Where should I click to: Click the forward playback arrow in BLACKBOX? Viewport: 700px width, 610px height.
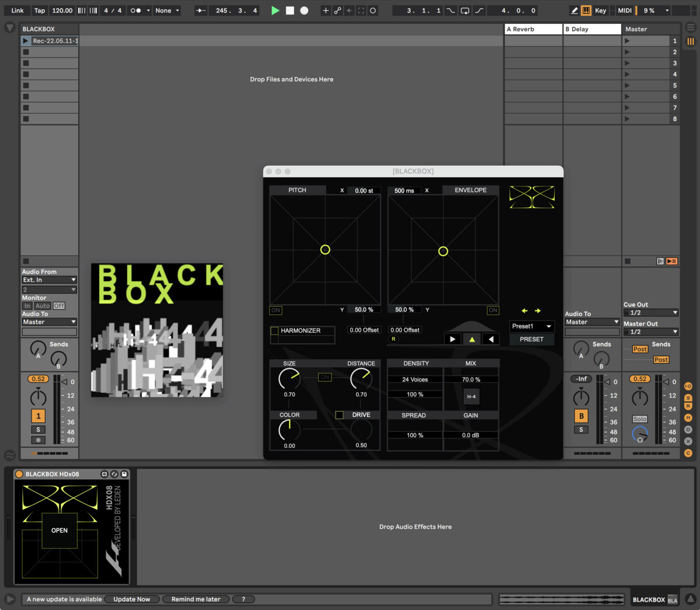pos(452,339)
